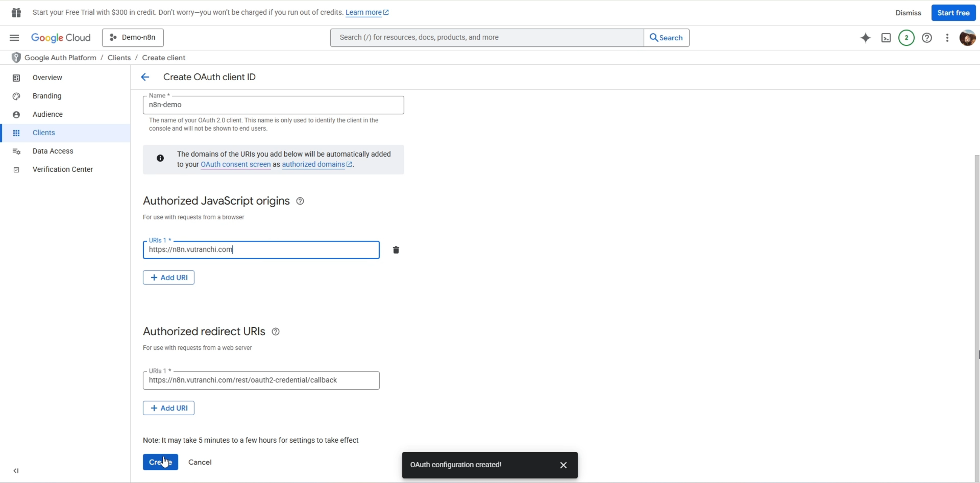Dismiss the free trial banner
This screenshot has height=483, width=980.
908,13
